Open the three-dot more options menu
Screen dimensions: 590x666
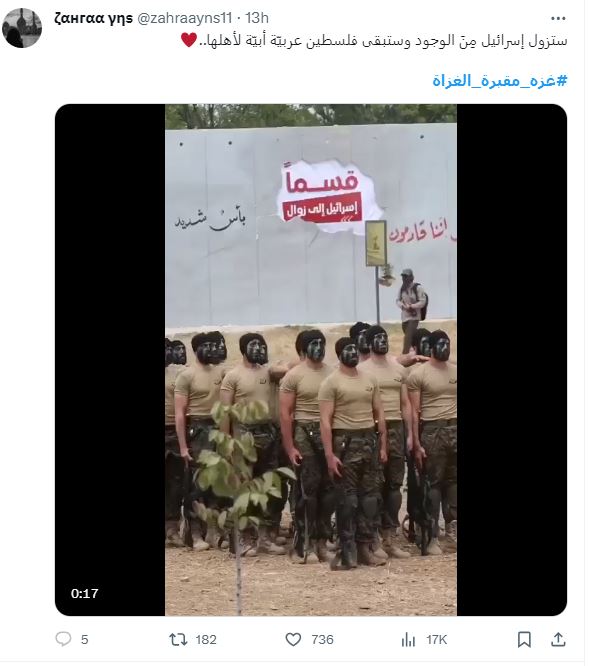558,18
